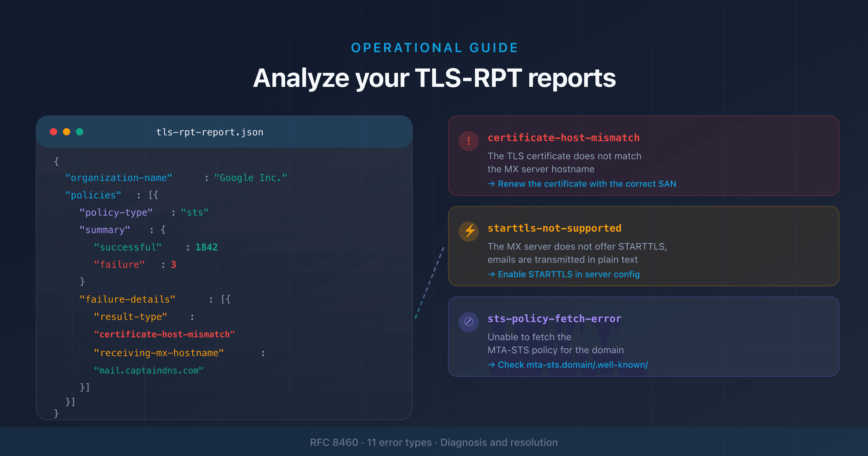This screenshot has width=868, height=456.
Task: Follow the Check mta-sts.domain/.well-known/ link
Action: click(568, 365)
